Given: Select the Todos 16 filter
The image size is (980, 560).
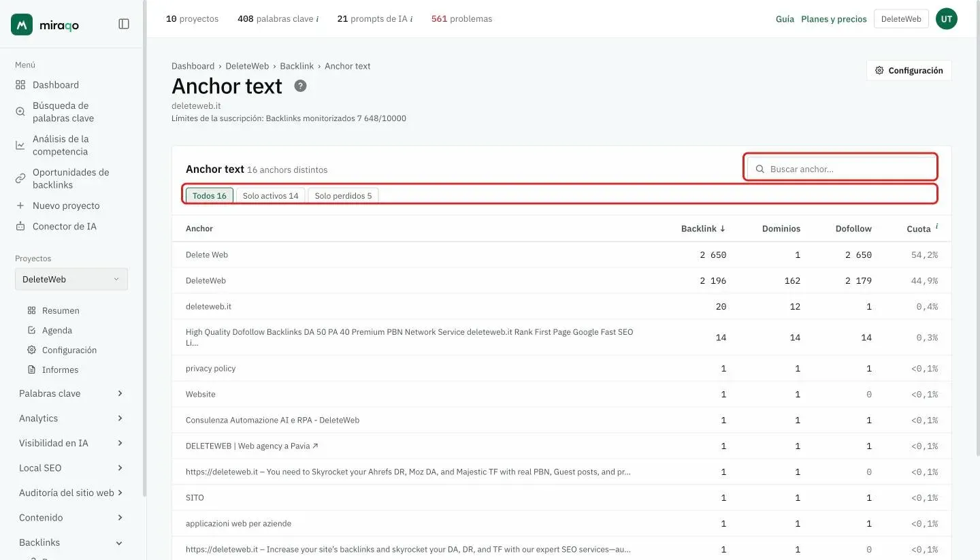Looking at the screenshot, I should click(209, 195).
